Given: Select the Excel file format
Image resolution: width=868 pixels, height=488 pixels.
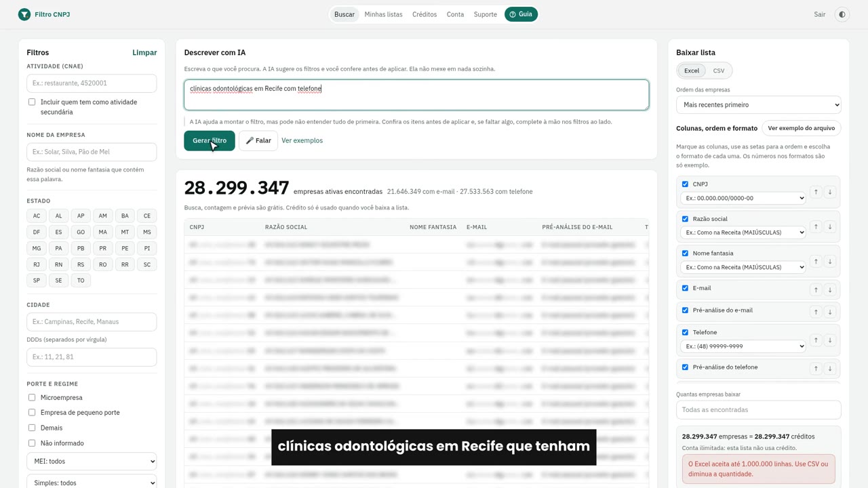Looking at the screenshot, I should [692, 70].
